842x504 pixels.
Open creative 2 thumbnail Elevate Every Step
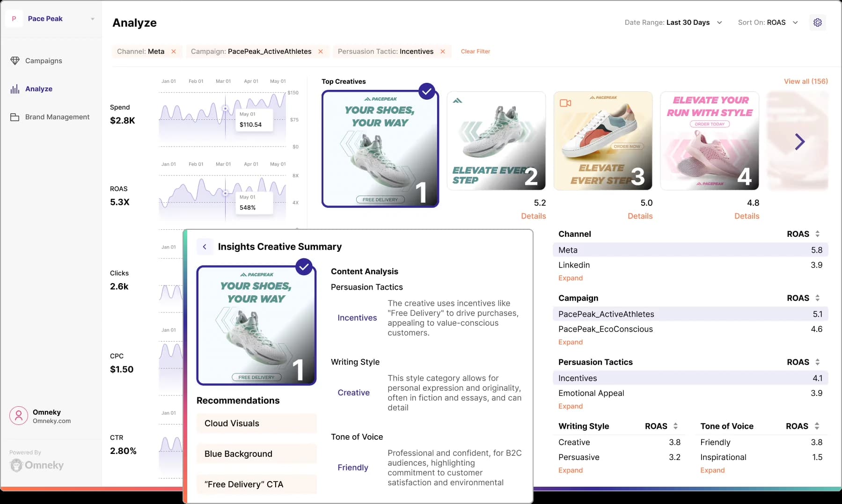click(496, 141)
